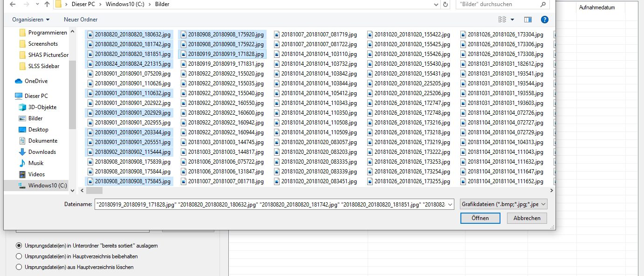Select option to move originals to "bereits sortiert"
The width and height of the screenshot is (644, 276).
click(19, 245)
